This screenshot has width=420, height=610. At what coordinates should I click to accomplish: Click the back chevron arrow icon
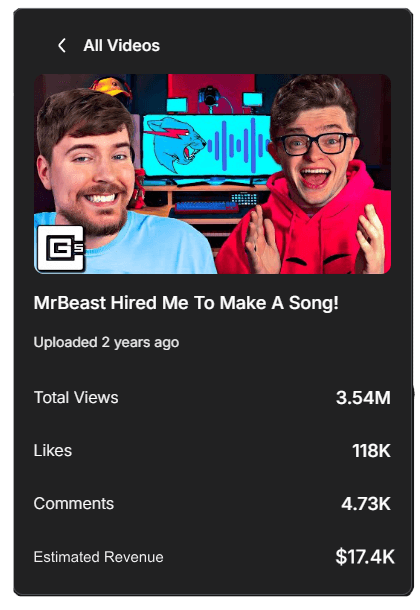tap(62, 46)
